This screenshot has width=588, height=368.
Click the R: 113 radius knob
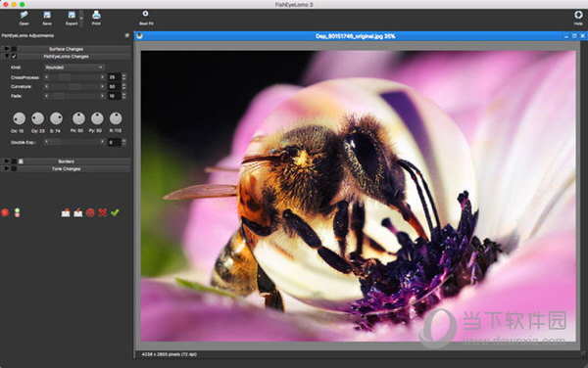(116, 118)
